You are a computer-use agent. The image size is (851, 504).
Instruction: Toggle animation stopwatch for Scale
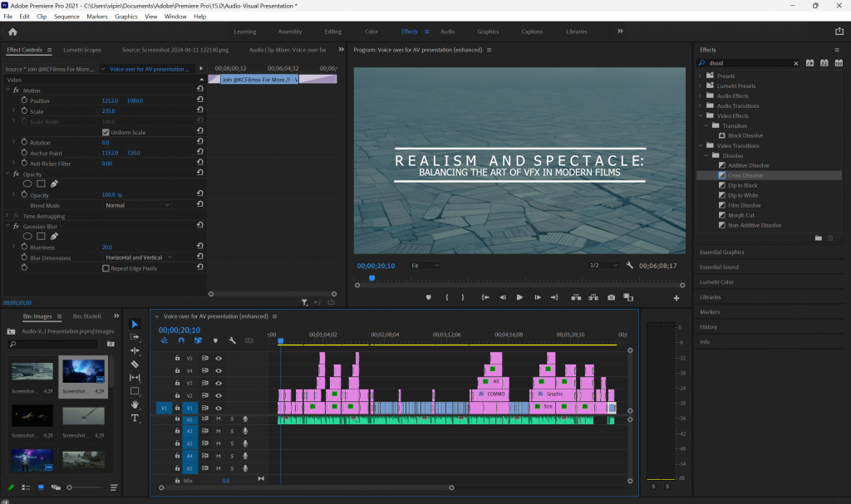[x=24, y=110]
